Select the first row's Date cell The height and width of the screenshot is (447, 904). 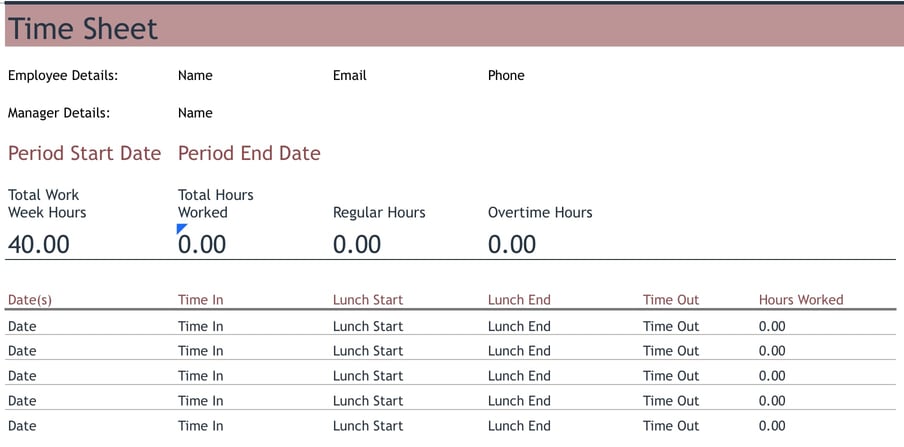22,326
